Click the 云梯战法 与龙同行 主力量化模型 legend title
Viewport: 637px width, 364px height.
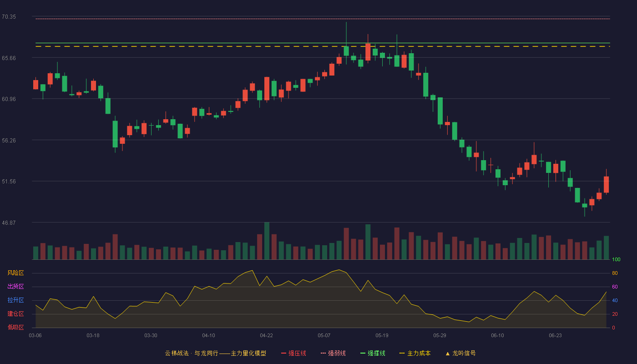[216, 353]
